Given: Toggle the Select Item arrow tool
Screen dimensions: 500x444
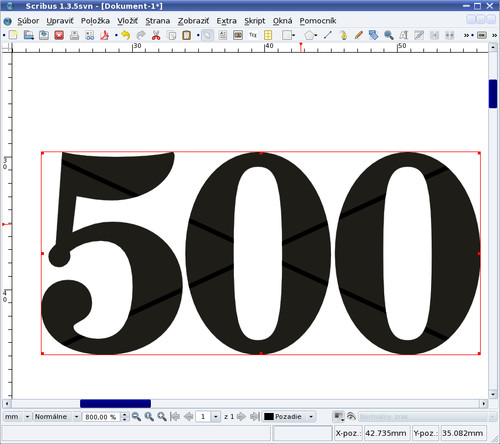Looking at the screenshot, I should (x=207, y=35).
